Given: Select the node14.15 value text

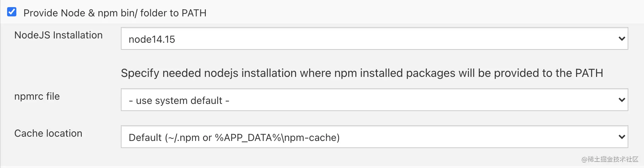Looking at the screenshot, I should [x=152, y=40].
